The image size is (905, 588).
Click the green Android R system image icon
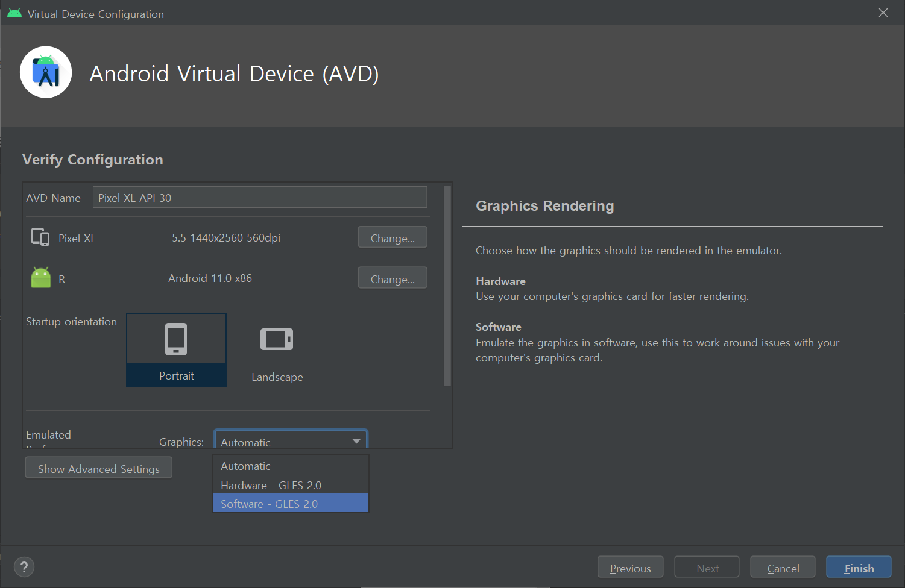coord(41,278)
